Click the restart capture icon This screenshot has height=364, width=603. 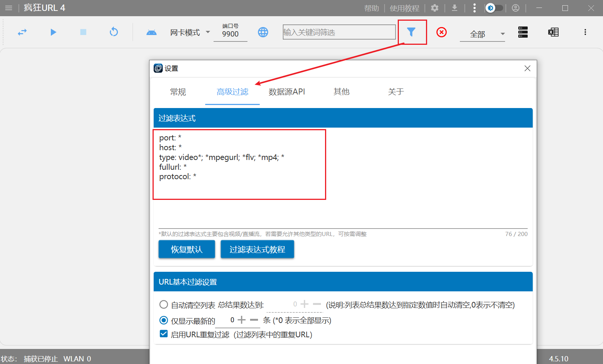point(114,32)
